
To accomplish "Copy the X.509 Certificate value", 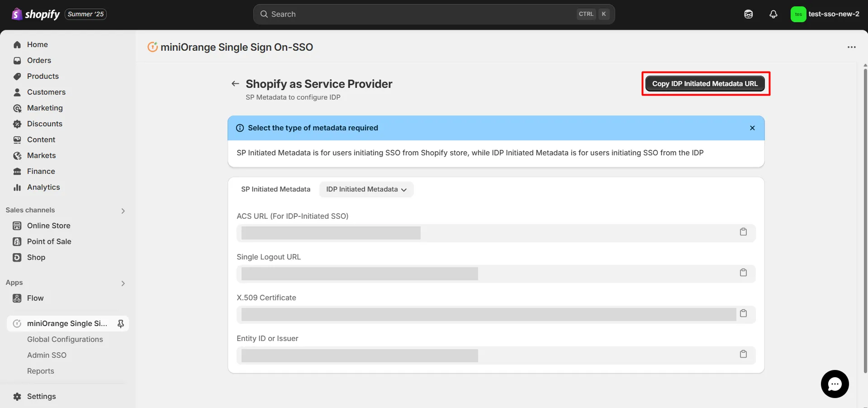I will (743, 313).
